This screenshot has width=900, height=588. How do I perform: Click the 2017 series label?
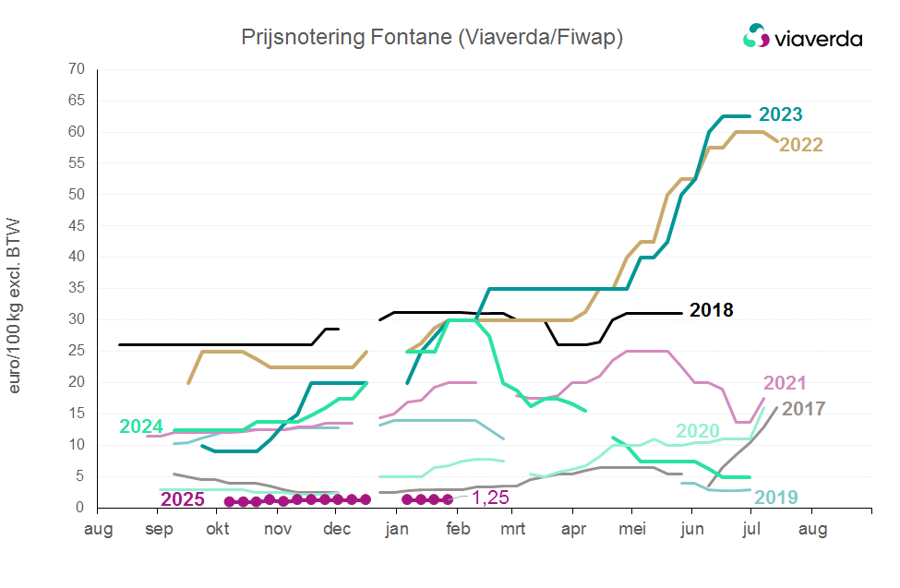[x=803, y=408]
